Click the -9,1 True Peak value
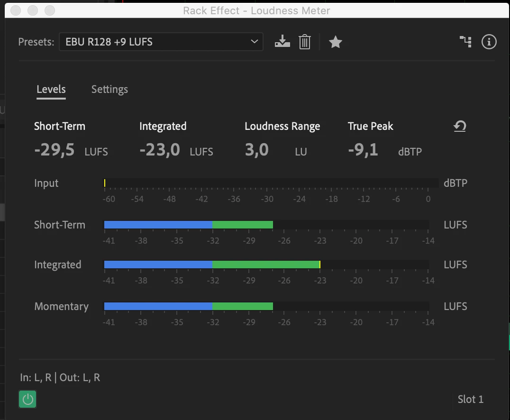This screenshot has height=420, width=510. pyautogui.click(x=363, y=150)
